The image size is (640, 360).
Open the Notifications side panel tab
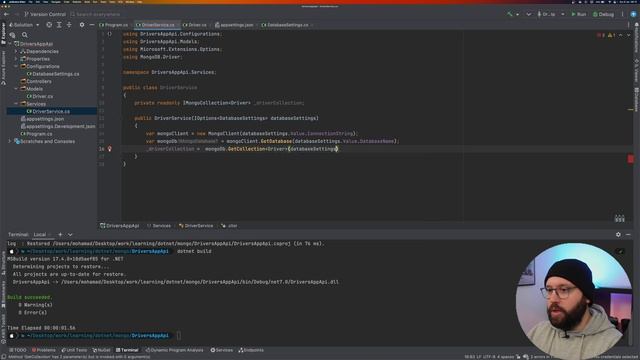636,38
